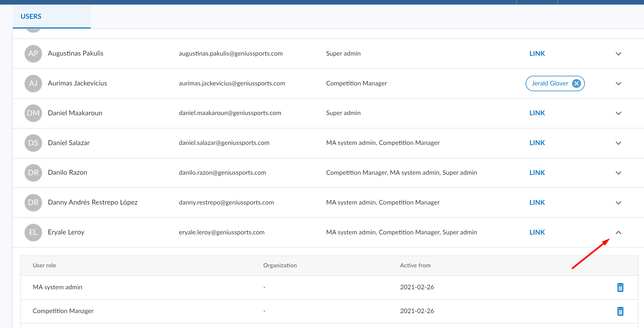Click LINK for Eryale Leroy
Screen dimensions: 644x328
[x=537, y=232]
